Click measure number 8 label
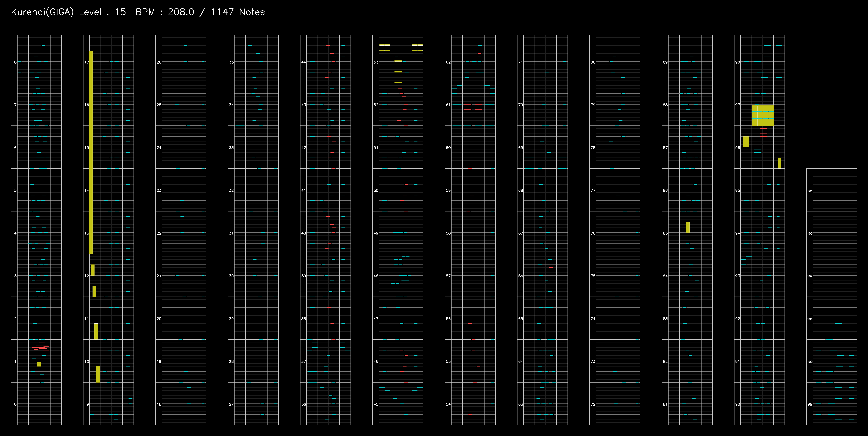 [x=15, y=62]
